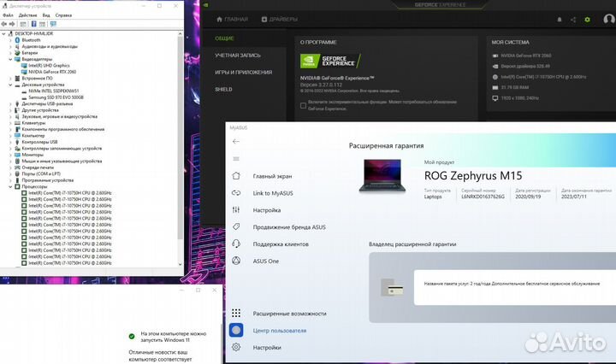
Task: Open Настройки gear icon in MyASUS
Action: pyautogui.click(x=236, y=347)
